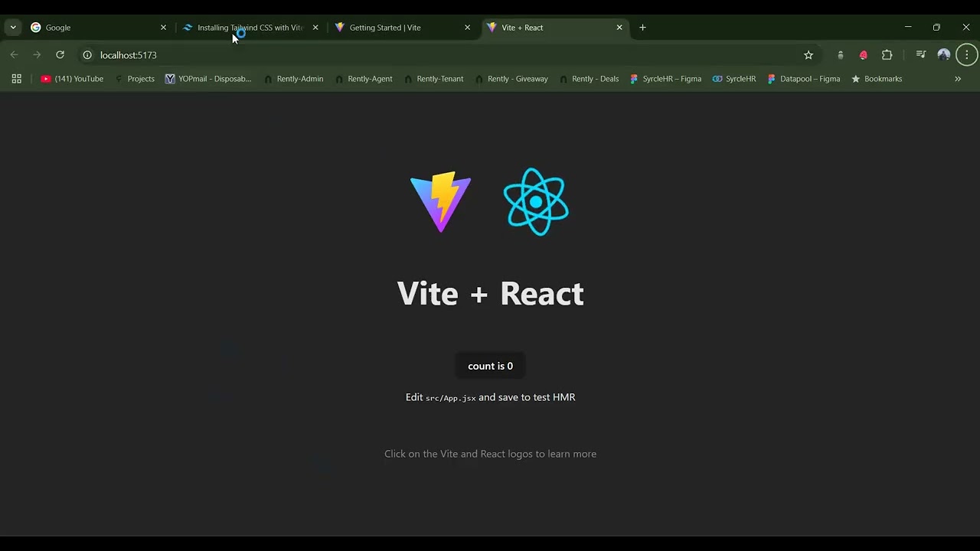980x551 pixels.
Task: Open a new browser tab
Action: pyautogui.click(x=642, y=28)
